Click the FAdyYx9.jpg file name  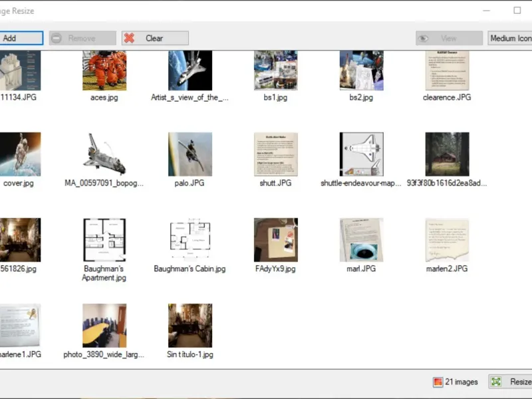[275, 269]
